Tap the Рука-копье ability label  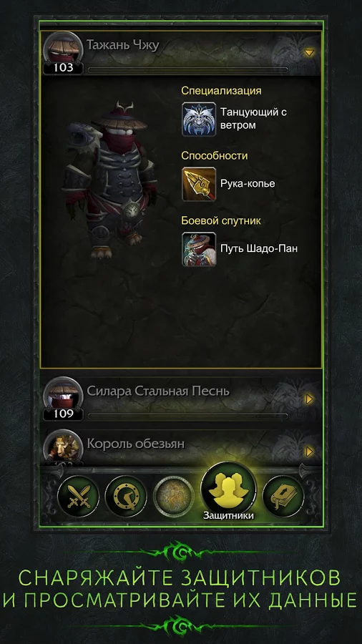(248, 184)
